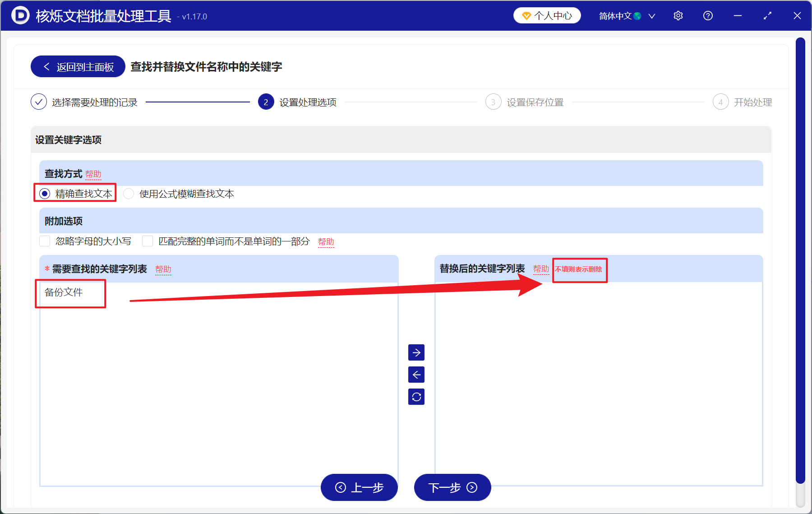
Task: Check 匹配完整的单词而不是单词的一部分
Action: pyautogui.click(x=148, y=241)
